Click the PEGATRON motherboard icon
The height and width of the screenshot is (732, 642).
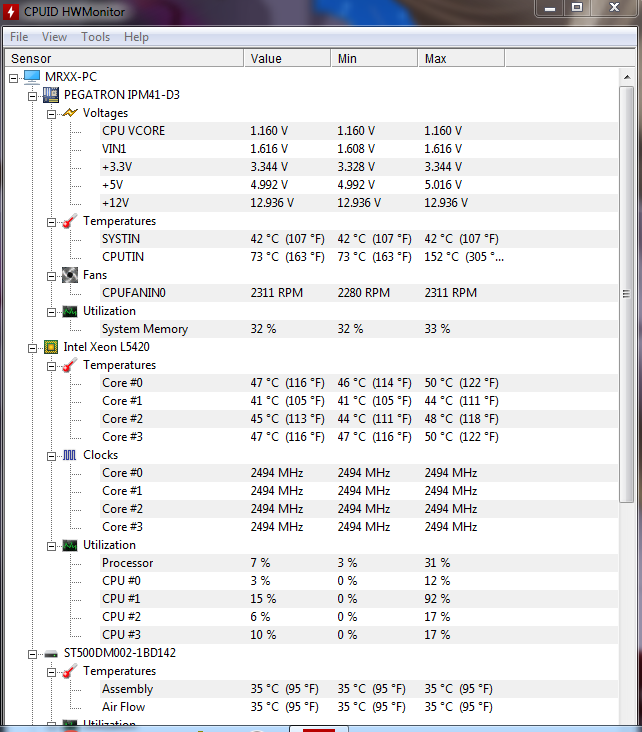tap(51, 95)
